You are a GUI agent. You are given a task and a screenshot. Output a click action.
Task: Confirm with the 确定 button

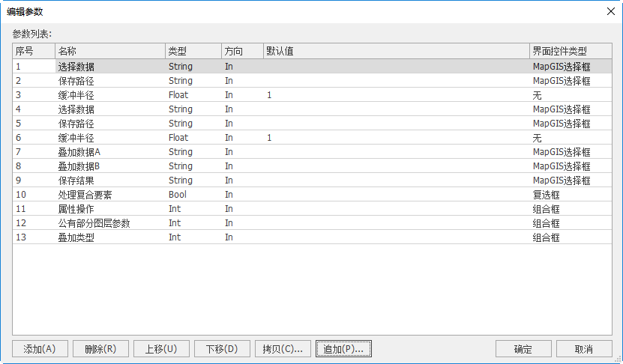(x=523, y=349)
